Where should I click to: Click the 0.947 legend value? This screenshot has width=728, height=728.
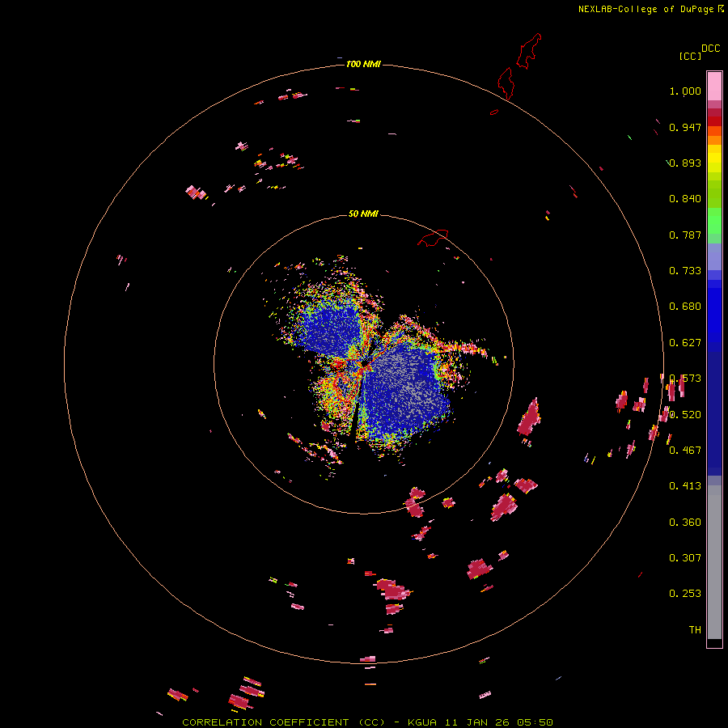click(685, 127)
